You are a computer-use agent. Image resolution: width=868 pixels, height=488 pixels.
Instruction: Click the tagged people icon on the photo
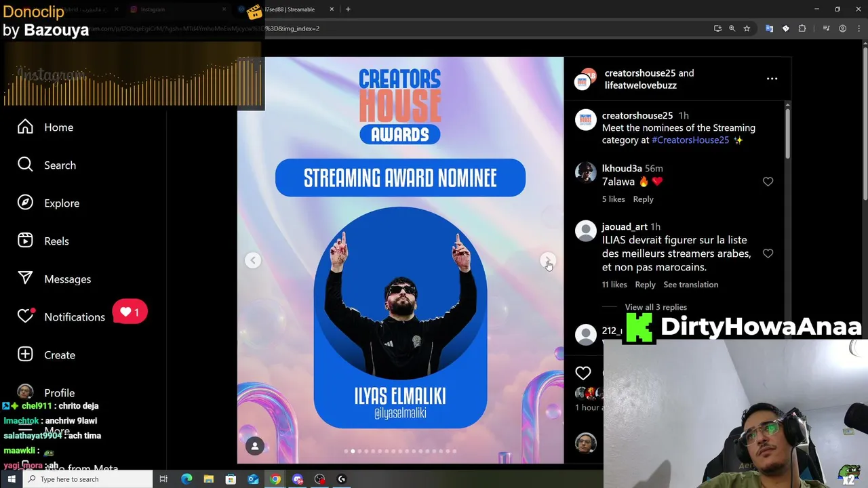(x=255, y=445)
